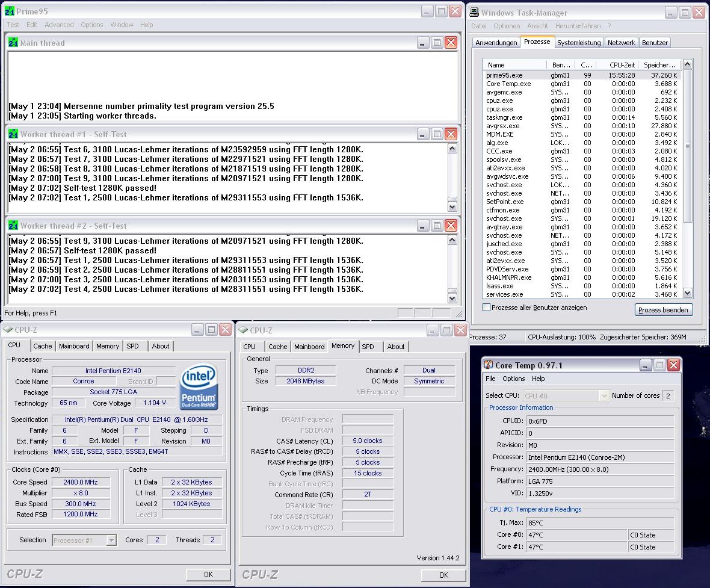The image size is (710, 588).
Task: Click Task-Manager process list scroll-down arrow
Action: tap(687, 293)
